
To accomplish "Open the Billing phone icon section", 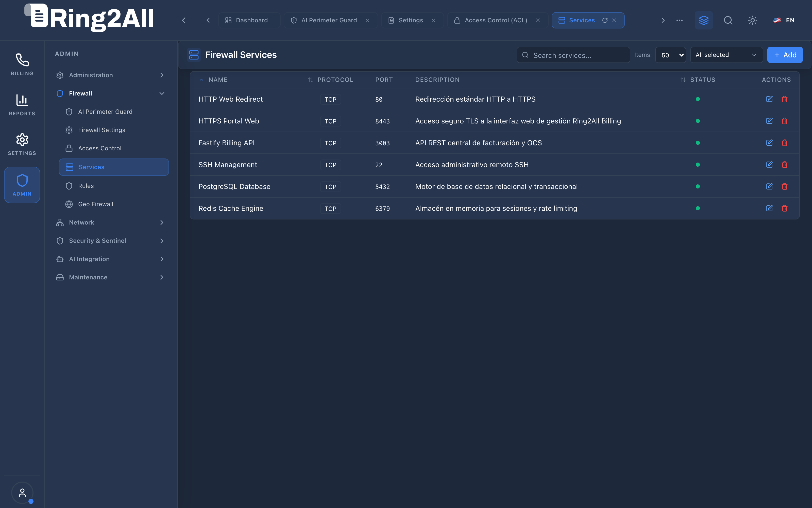I will click(22, 64).
